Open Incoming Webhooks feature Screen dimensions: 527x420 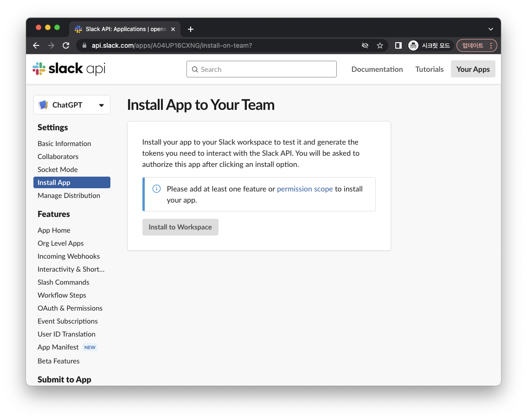pyautogui.click(x=69, y=256)
